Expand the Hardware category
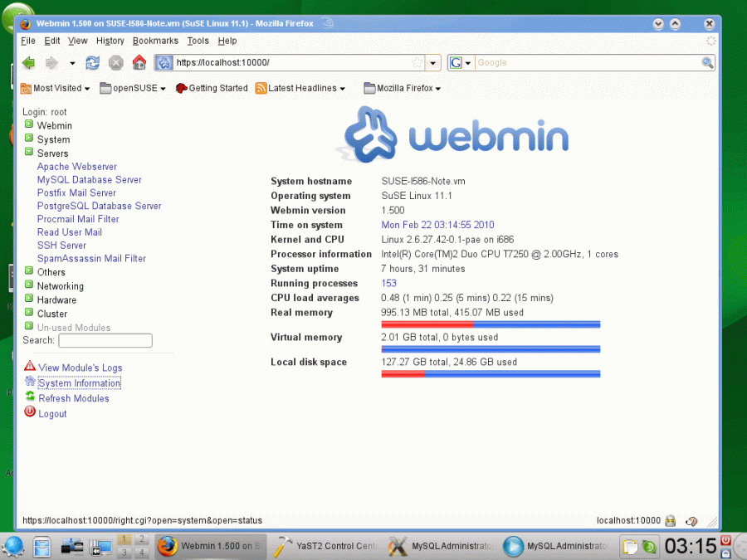This screenshot has width=747, height=560. (x=28, y=298)
